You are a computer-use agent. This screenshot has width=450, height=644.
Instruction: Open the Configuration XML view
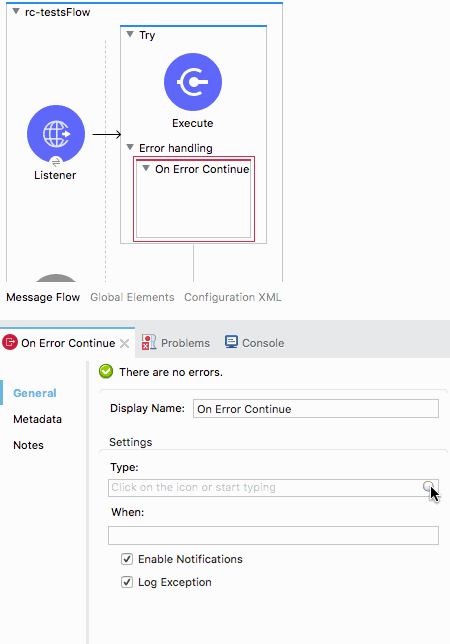coord(233,297)
